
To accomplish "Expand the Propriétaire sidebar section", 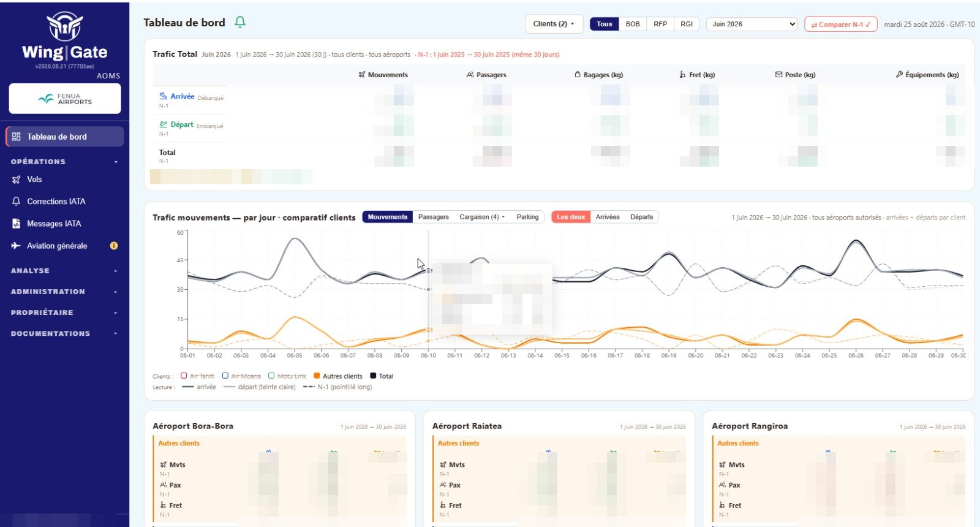I will click(x=64, y=313).
